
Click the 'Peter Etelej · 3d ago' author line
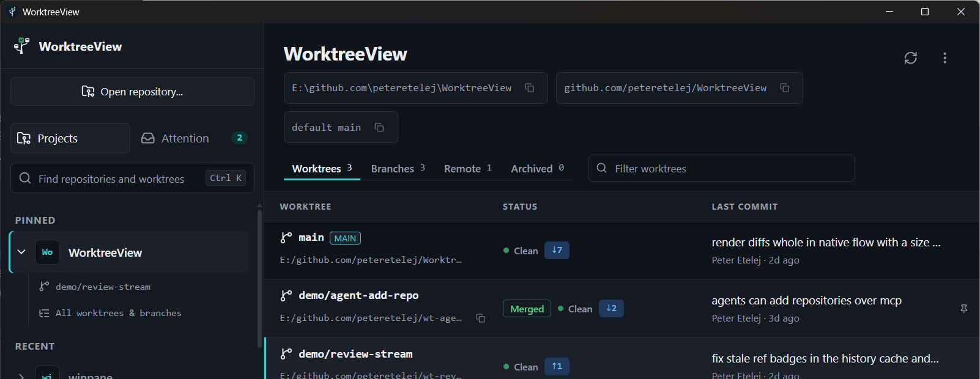point(755,318)
